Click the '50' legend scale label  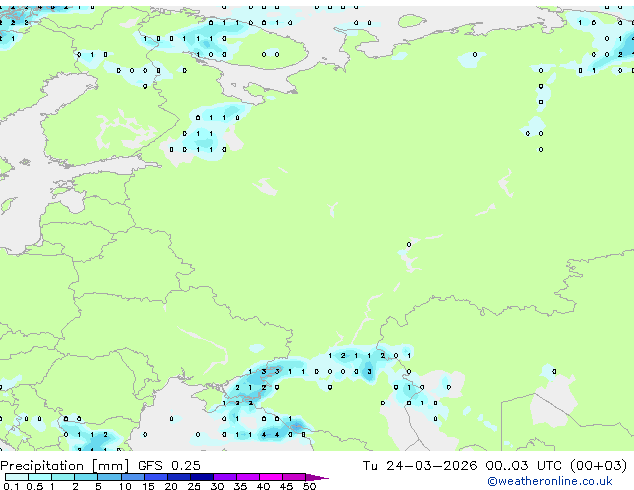[x=309, y=486]
